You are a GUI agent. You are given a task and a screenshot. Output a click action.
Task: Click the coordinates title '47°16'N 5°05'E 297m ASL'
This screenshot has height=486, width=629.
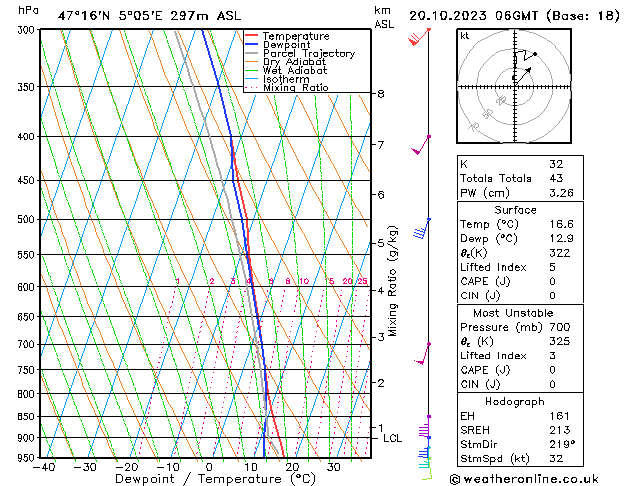coord(149,16)
